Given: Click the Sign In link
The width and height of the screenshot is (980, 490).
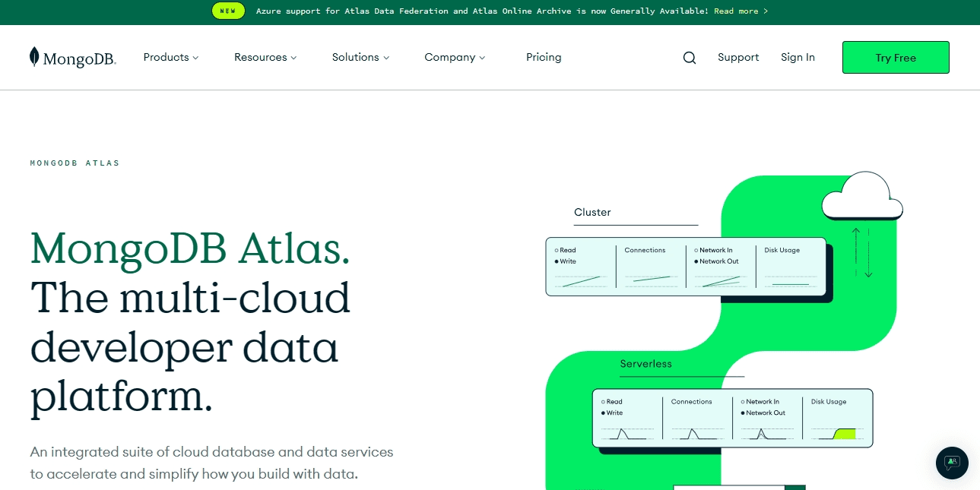Looking at the screenshot, I should [x=798, y=57].
